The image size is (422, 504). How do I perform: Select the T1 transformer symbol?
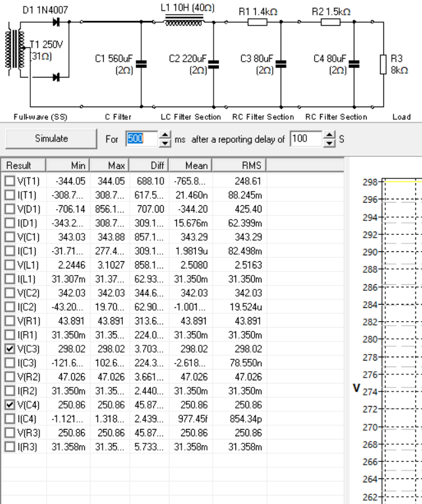click(x=14, y=49)
